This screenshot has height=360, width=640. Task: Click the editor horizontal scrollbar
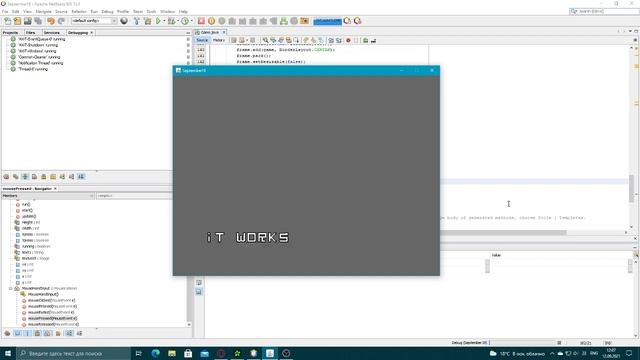pyautogui.click(x=503, y=233)
